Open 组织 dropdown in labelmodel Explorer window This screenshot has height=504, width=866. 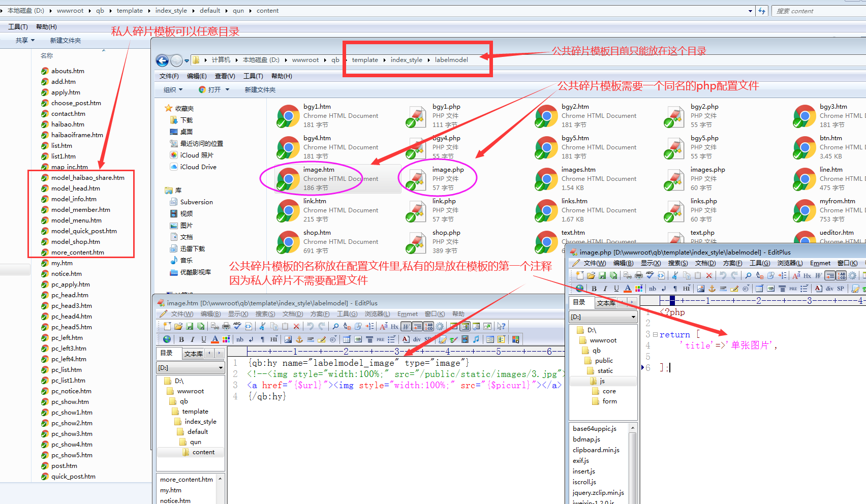coord(173,89)
